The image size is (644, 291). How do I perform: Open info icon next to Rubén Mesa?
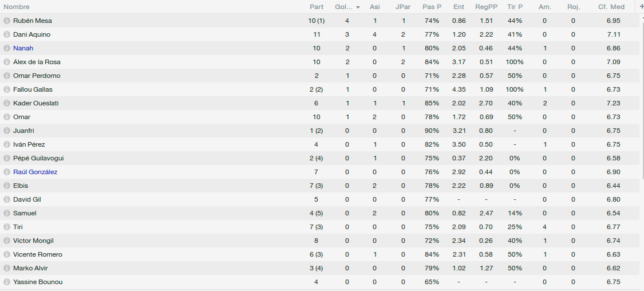point(6,21)
